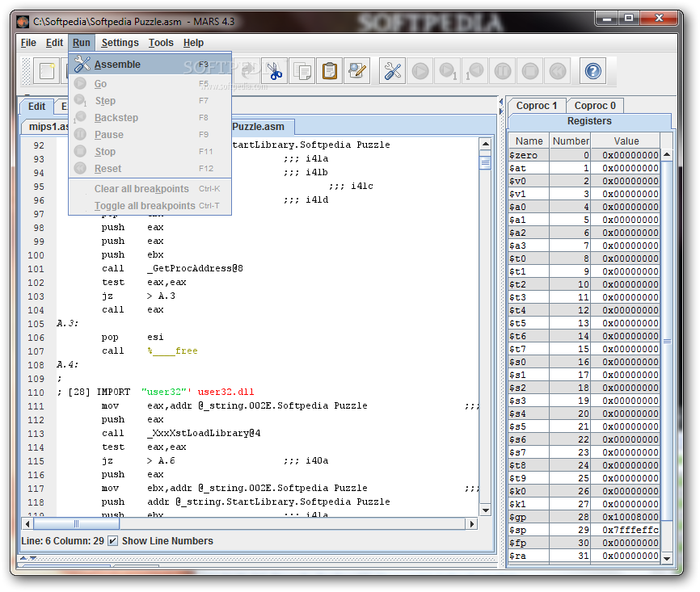700x592 pixels.
Task: Click the editor scroll up arrow
Action: pyautogui.click(x=485, y=144)
